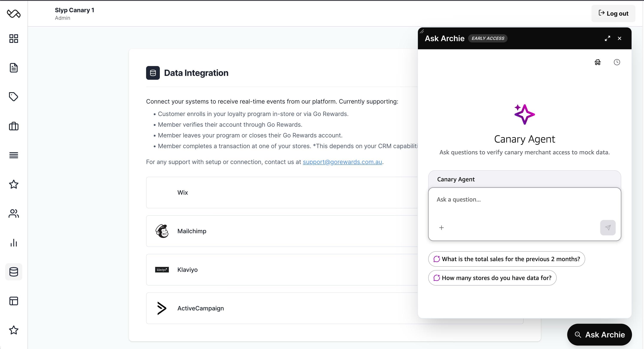The height and width of the screenshot is (349, 644).
Task: Select the how many stores suggestion
Action: 492,278
